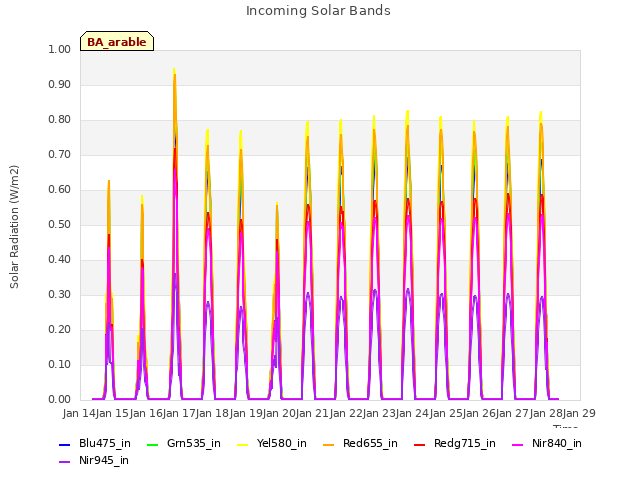Click the 0.70 y-axis tick label
This screenshot has width=640, height=480.
click(60, 155)
